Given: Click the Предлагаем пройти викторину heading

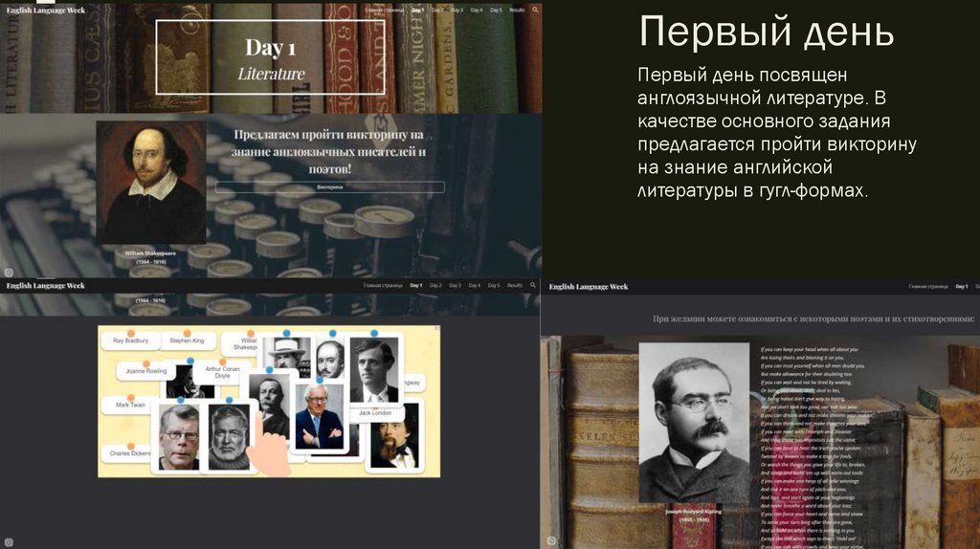Looking at the screenshot, I should click(329, 151).
